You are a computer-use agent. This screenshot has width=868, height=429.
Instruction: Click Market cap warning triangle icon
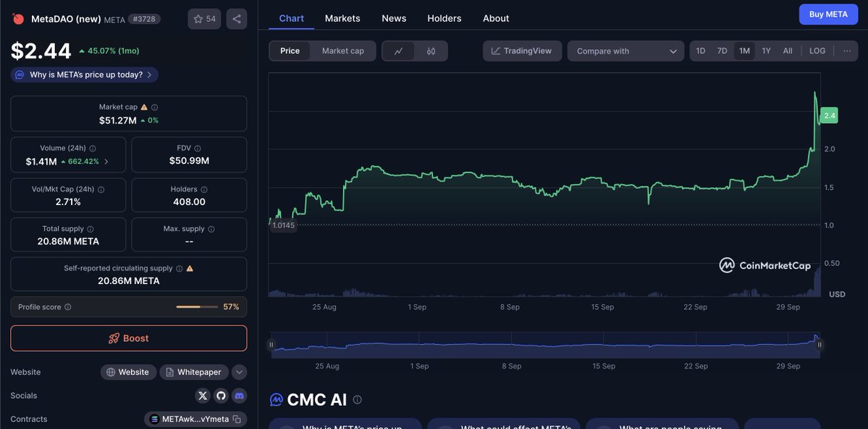click(144, 107)
